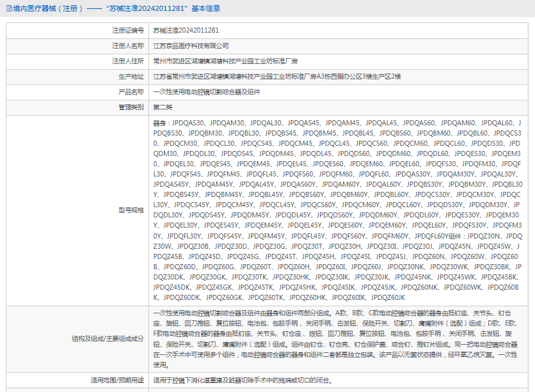535x392 pixels.
Task: Click the 注册人住所 label
Action: coord(128,61)
